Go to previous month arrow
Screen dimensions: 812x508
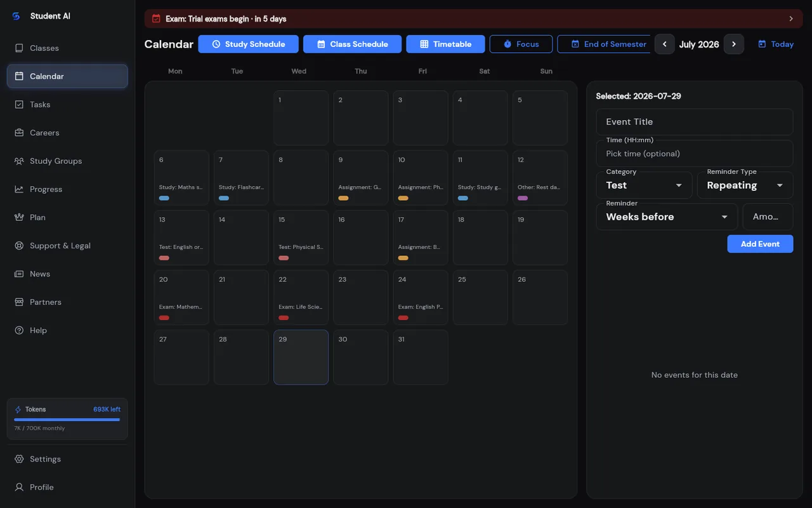tap(665, 44)
